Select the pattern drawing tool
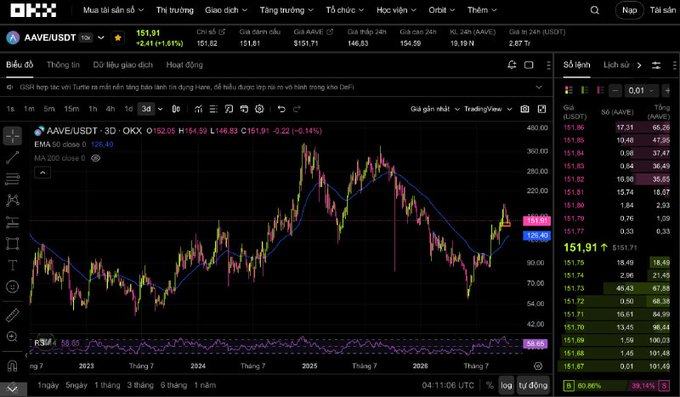This screenshot has height=397, width=680. 13,200
